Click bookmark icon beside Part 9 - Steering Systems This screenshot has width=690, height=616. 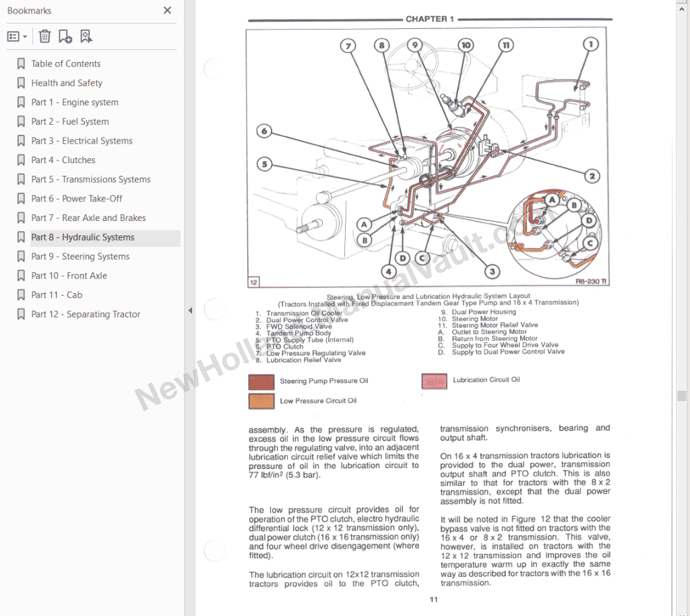click(x=21, y=257)
